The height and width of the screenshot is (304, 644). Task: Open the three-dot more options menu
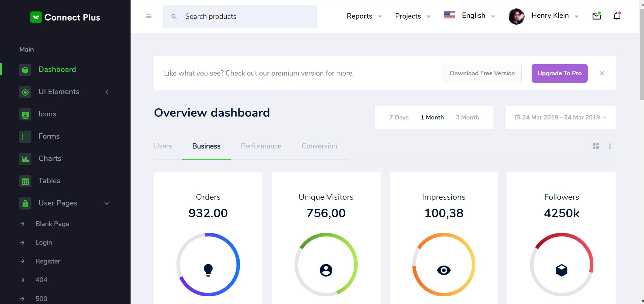(x=610, y=146)
